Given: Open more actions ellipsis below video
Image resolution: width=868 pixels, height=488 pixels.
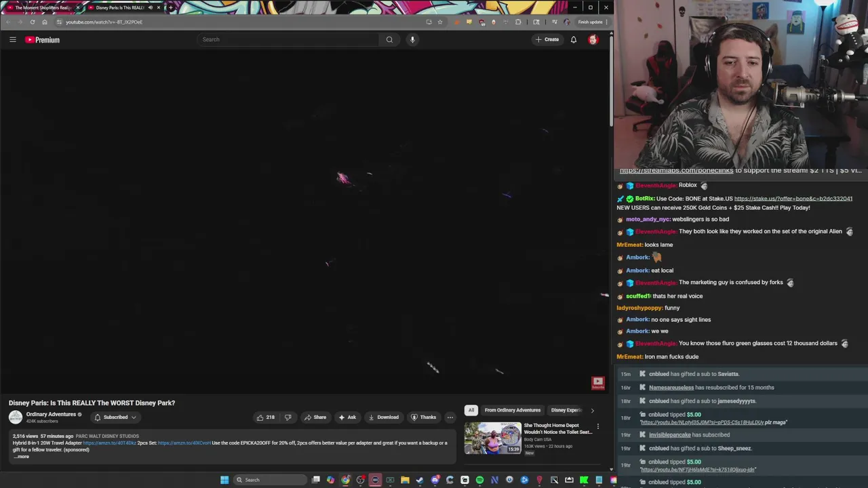Looking at the screenshot, I should [450, 418].
